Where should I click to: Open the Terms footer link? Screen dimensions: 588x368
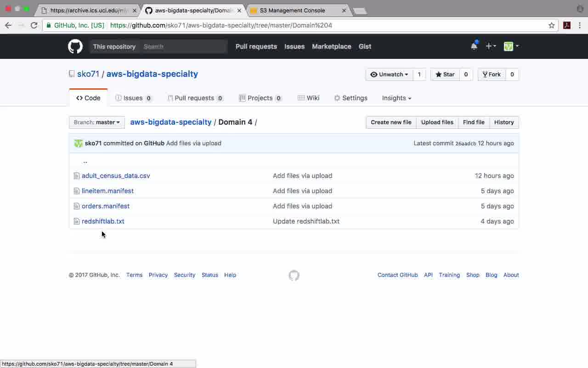point(135,275)
